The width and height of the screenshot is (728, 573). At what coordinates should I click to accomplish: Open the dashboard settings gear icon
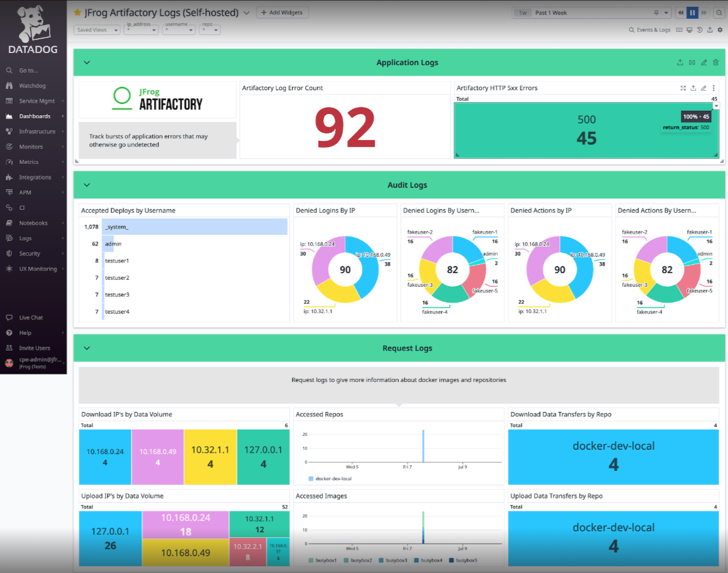point(720,29)
